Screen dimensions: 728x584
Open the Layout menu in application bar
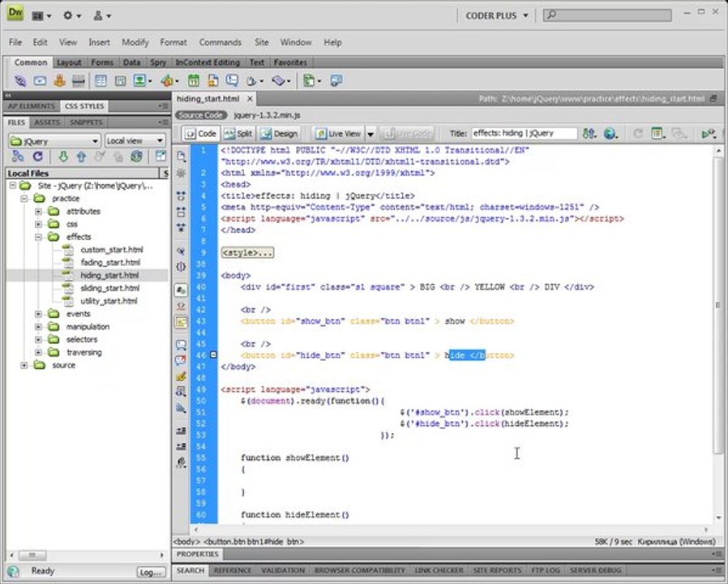[x=41, y=15]
